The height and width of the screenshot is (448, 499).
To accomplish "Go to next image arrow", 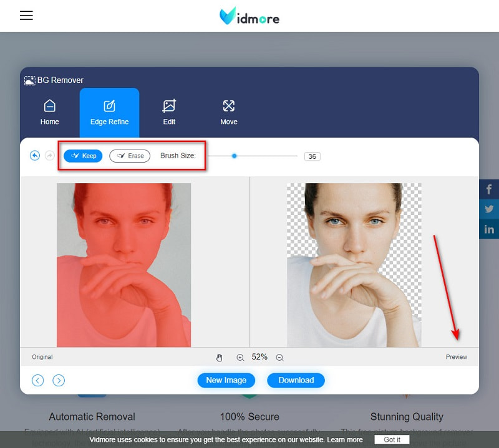I will [x=59, y=380].
